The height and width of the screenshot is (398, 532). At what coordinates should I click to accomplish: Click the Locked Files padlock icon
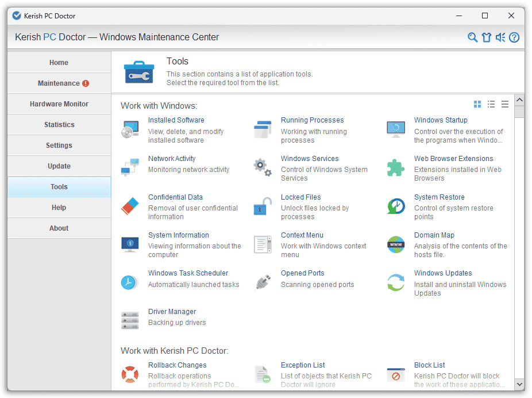(263, 206)
